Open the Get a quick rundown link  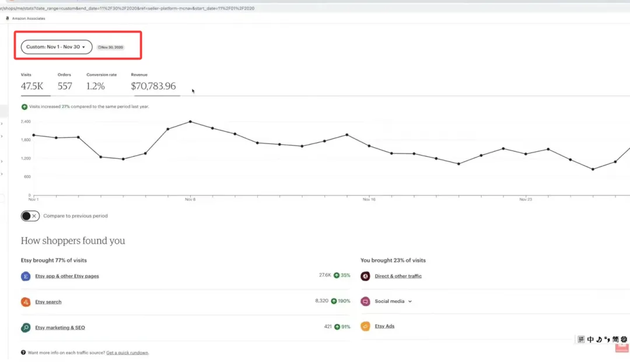click(x=127, y=353)
